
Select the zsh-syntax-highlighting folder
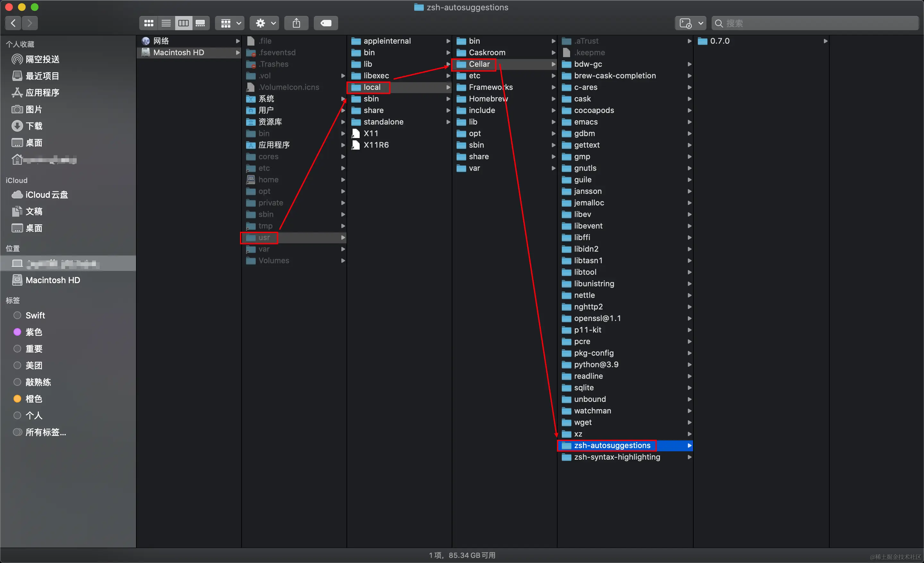click(x=617, y=457)
